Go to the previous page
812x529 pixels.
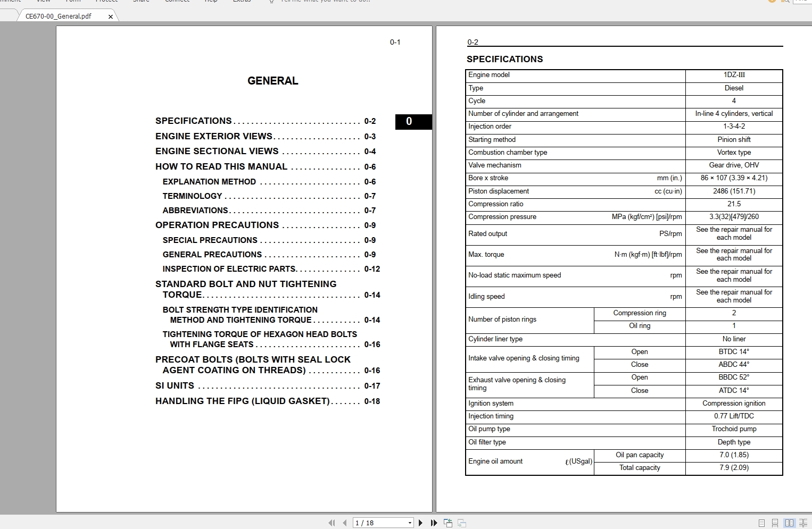pyautogui.click(x=345, y=523)
